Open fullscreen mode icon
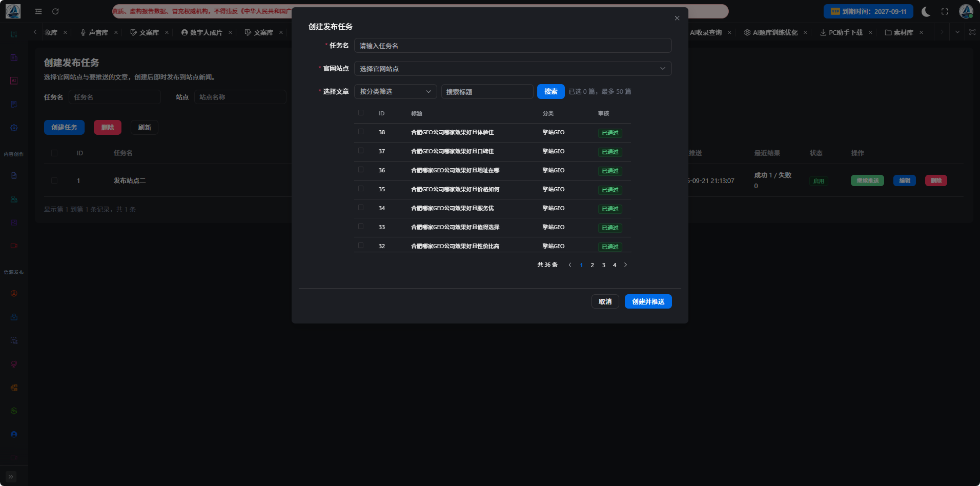This screenshot has height=486, width=980. [x=945, y=11]
